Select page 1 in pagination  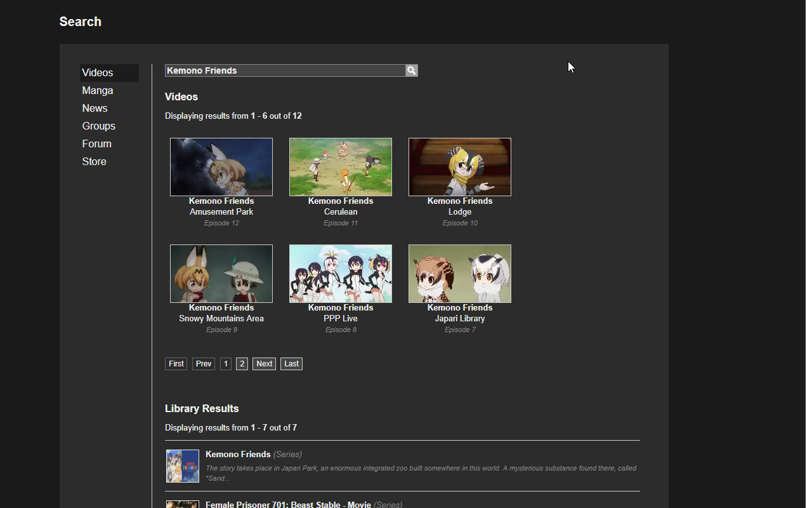point(226,364)
